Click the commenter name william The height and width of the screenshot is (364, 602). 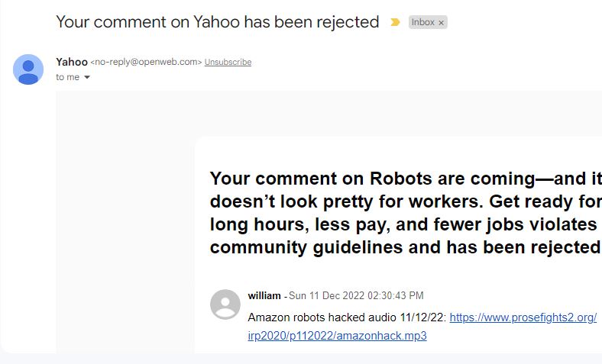[x=264, y=296]
